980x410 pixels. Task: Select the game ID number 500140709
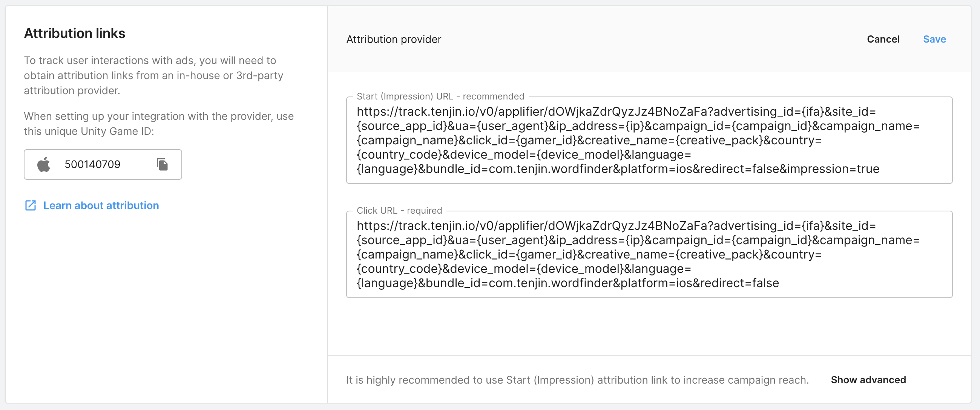click(x=92, y=164)
